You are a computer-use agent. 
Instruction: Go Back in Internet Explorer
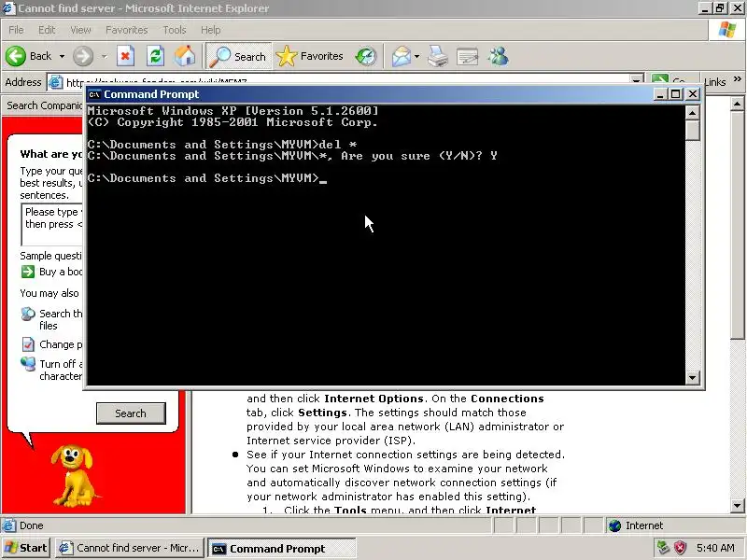[x=28, y=56]
